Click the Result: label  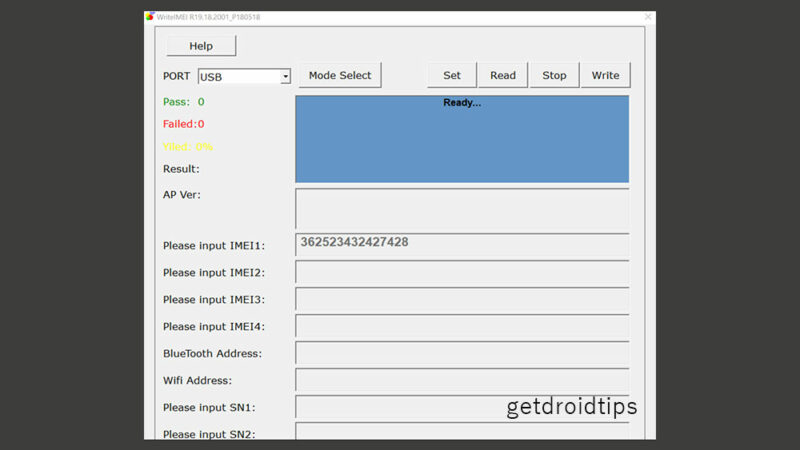pyautogui.click(x=181, y=169)
